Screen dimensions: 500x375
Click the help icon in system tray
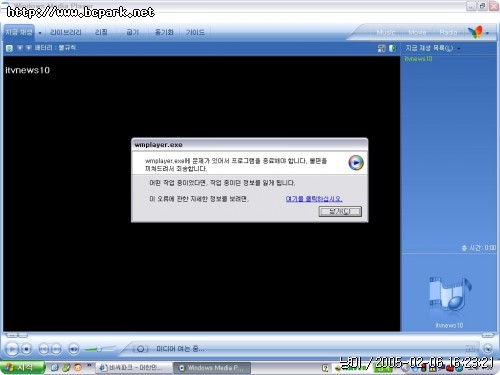pyautogui.click(x=325, y=368)
